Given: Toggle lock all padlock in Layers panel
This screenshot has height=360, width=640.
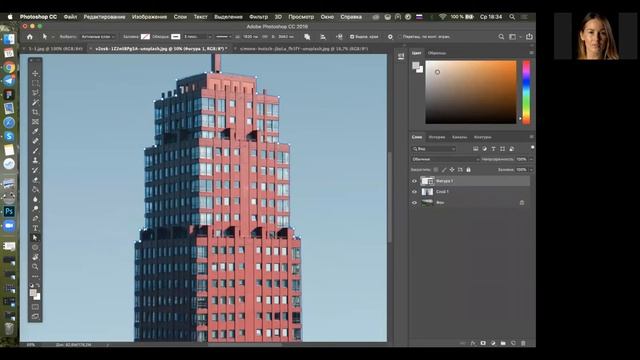Looking at the screenshot, I should 468,169.
